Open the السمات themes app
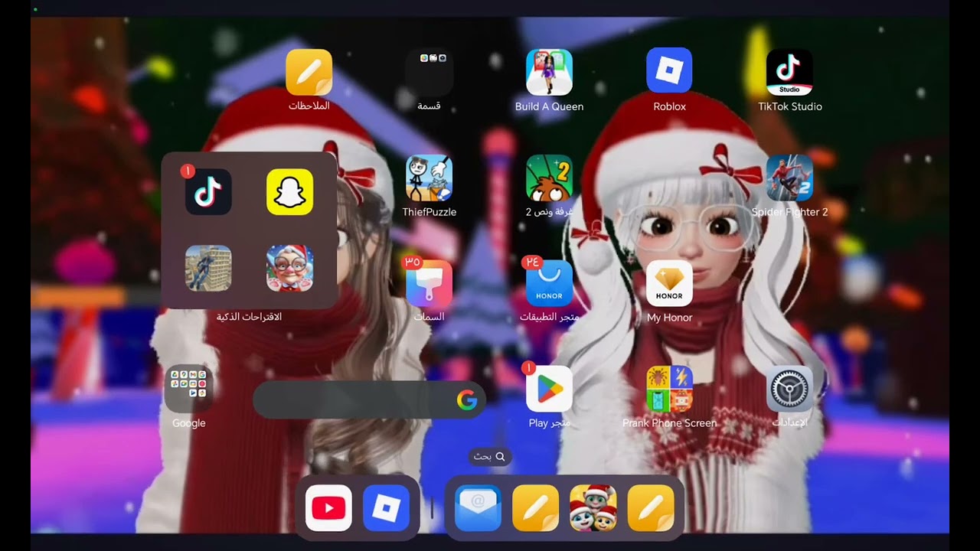 point(429,284)
